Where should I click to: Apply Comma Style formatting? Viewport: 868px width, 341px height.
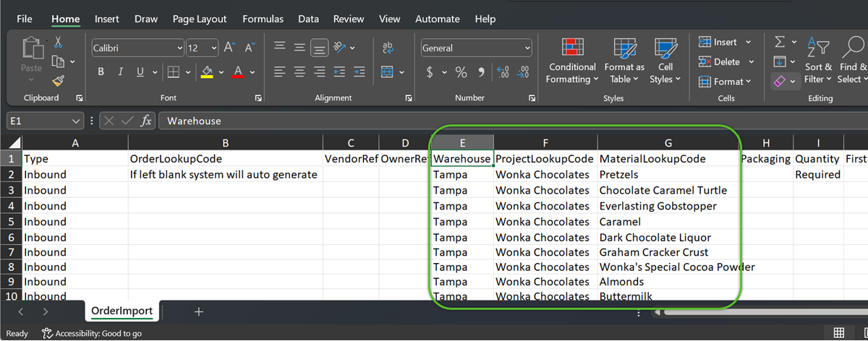click(x=480, y=72)
